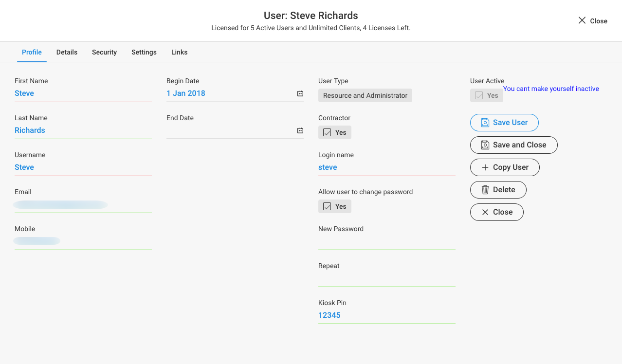The width and height of the screenshot is (622, 364).
Task: Focus the Kiosk Pin field
Action: [386, 315]
